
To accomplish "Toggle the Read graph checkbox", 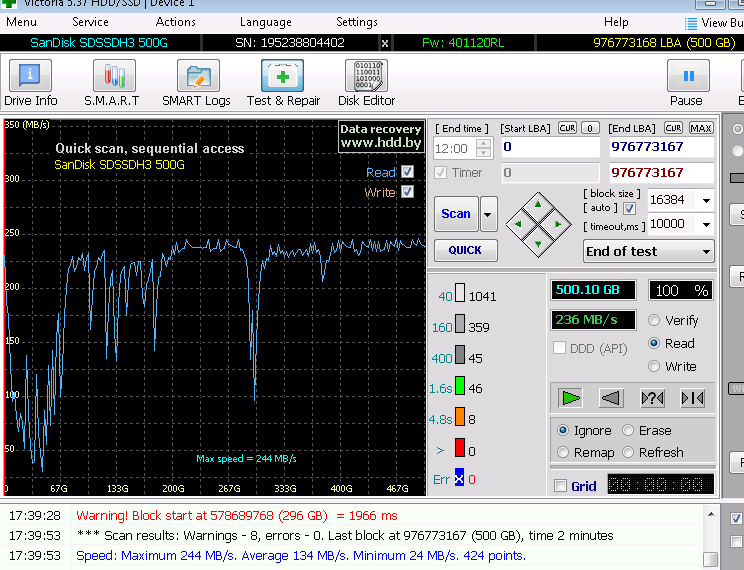I will click(407, 172).
